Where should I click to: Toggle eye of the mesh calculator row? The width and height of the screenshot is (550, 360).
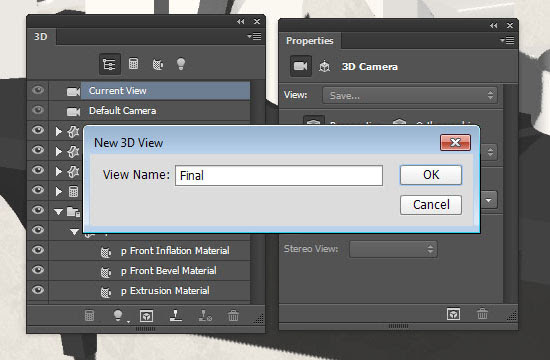coord(38,190)
